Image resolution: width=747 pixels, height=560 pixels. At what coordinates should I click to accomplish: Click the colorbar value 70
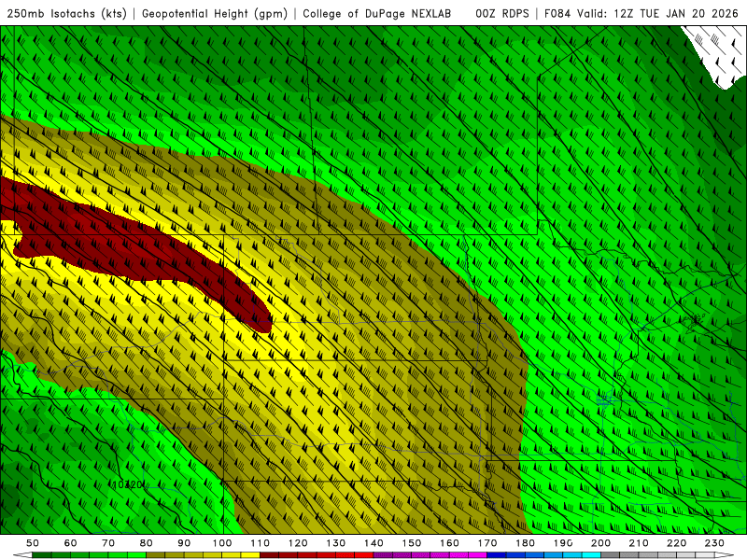point(108,543)
